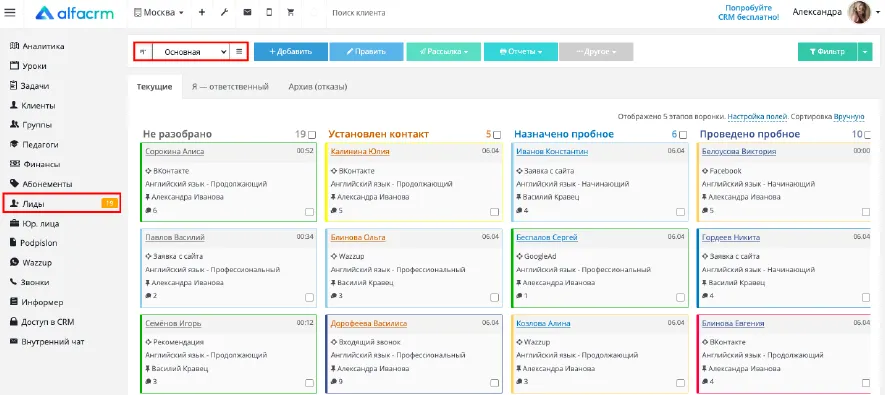
Task: Select checkbox on Павлов Василий card
Action: click(x=309, y=297)
